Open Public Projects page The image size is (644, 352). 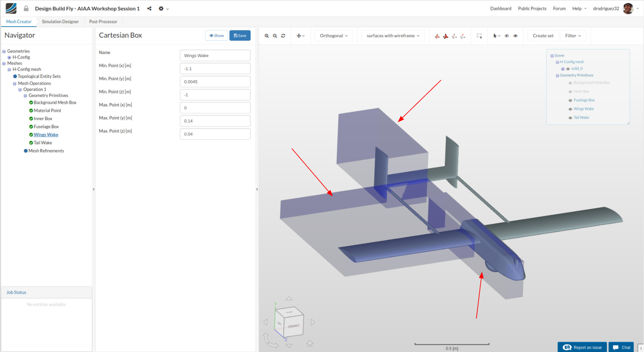[x=532, y=8]
